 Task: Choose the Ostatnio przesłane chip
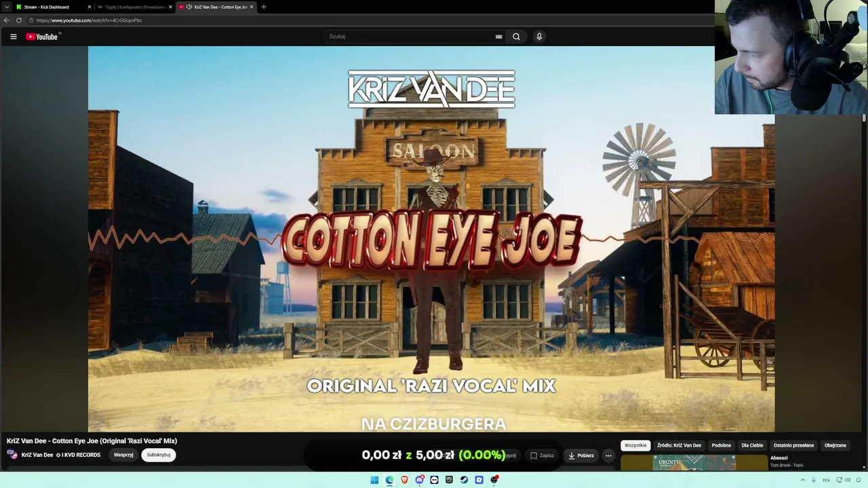pyautogui.click(x=793, y=445)
